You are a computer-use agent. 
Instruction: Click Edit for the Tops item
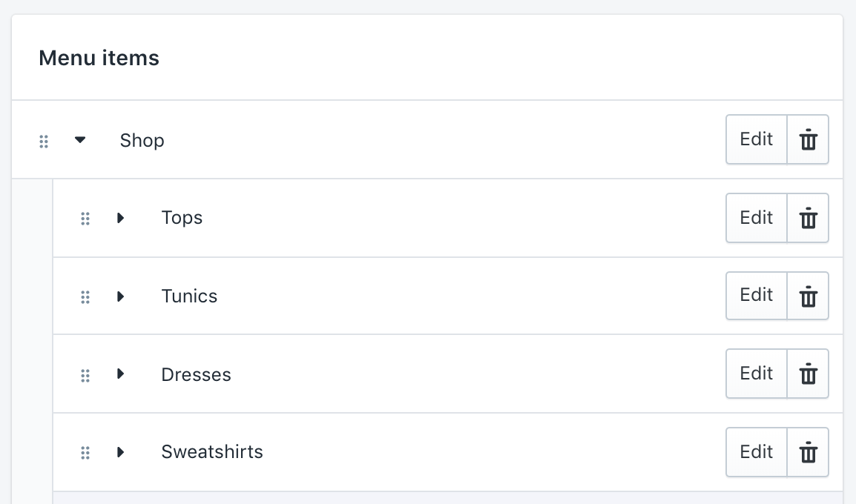(756, 218)
